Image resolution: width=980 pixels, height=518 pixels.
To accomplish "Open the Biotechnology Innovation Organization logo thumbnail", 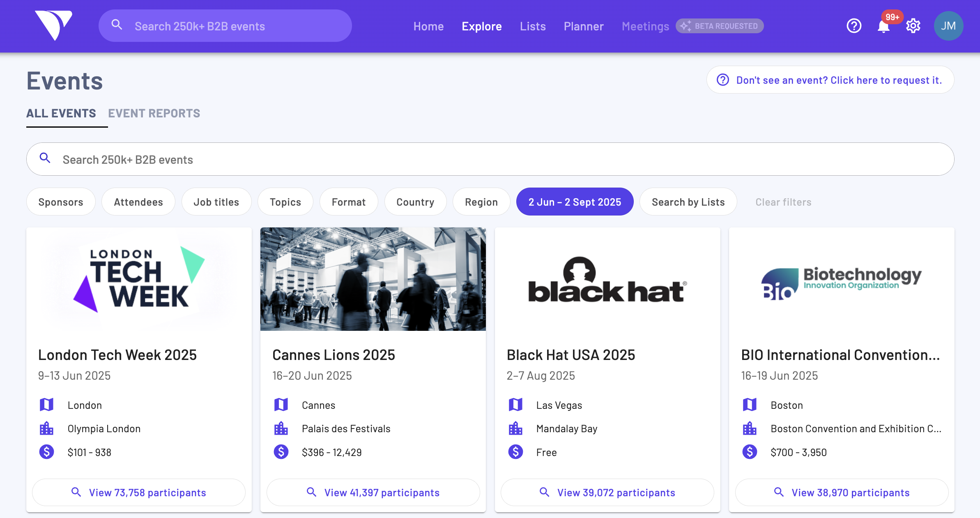I will (x=842, y=279).
